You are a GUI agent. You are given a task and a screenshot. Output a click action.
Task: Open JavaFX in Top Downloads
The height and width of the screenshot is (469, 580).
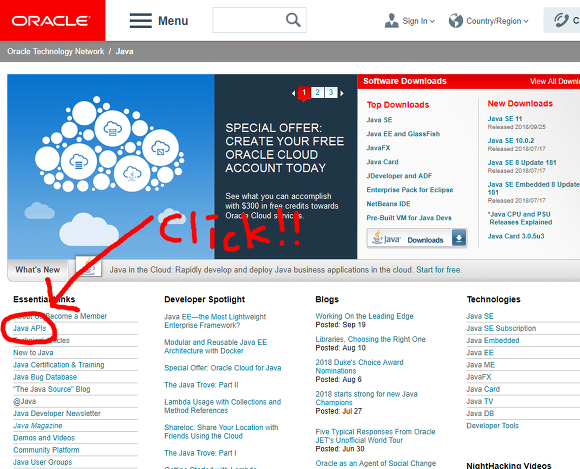[x=378, y=148]
